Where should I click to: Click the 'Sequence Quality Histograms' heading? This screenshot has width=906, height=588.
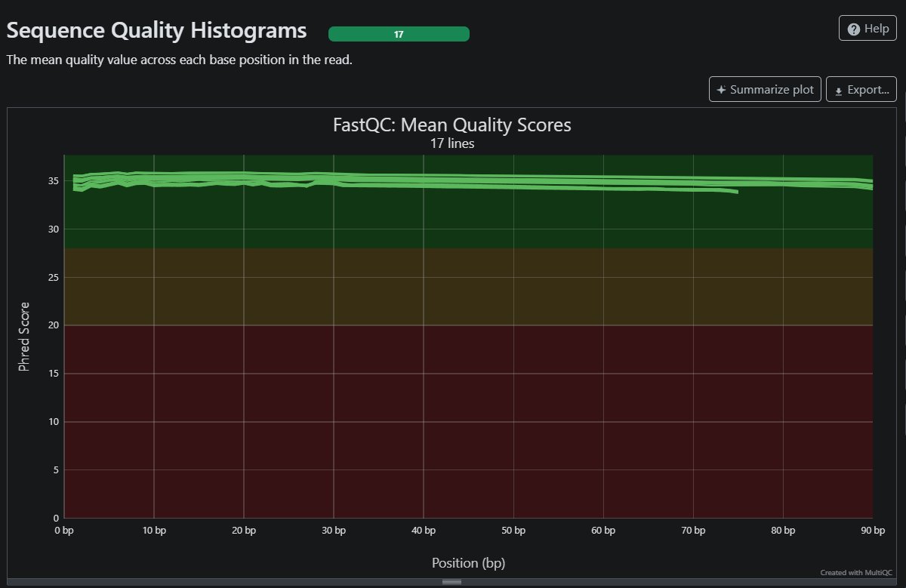tap(157, 30)
